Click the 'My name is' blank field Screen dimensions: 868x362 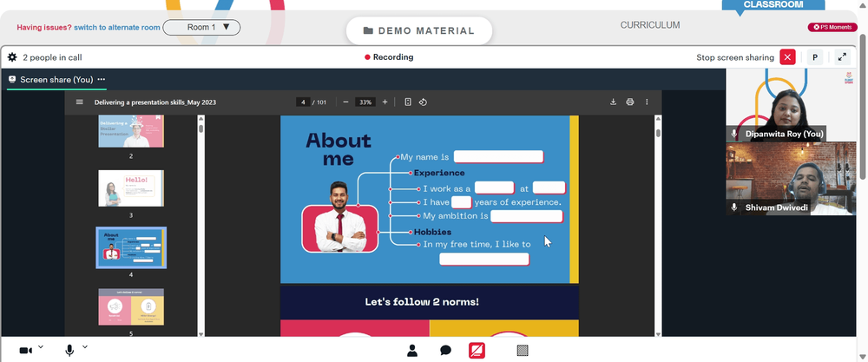click(499, 156)
